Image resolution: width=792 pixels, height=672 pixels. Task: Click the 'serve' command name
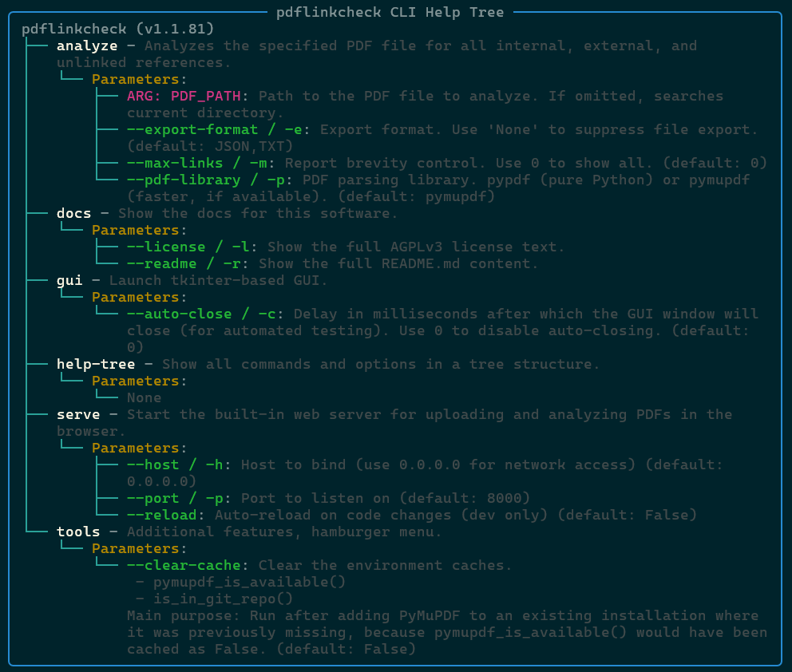click(78, 414)
